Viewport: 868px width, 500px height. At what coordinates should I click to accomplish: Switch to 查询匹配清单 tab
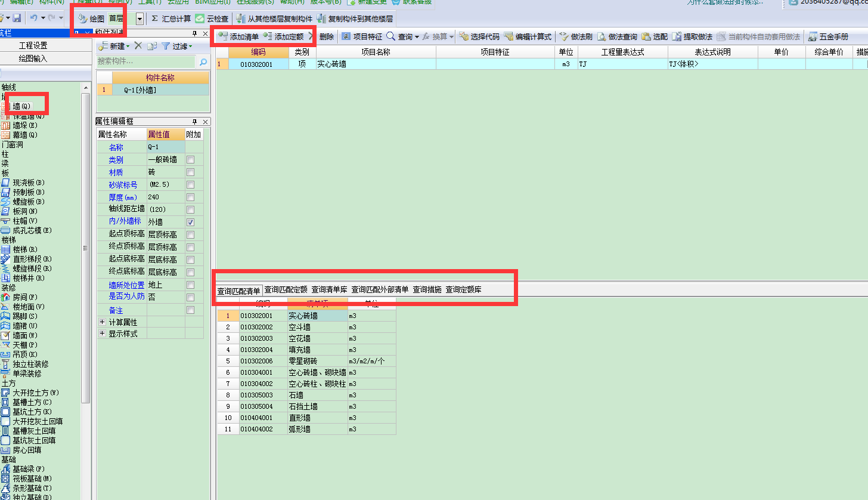tap(238, 291)
